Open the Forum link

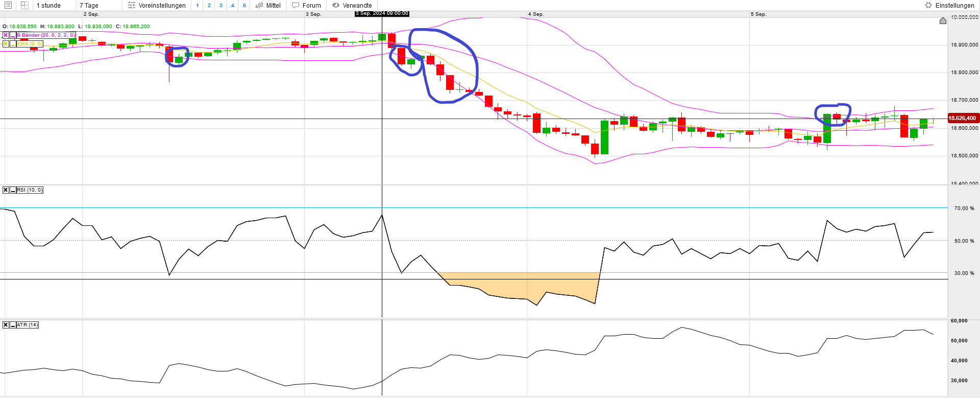point(306,6)
